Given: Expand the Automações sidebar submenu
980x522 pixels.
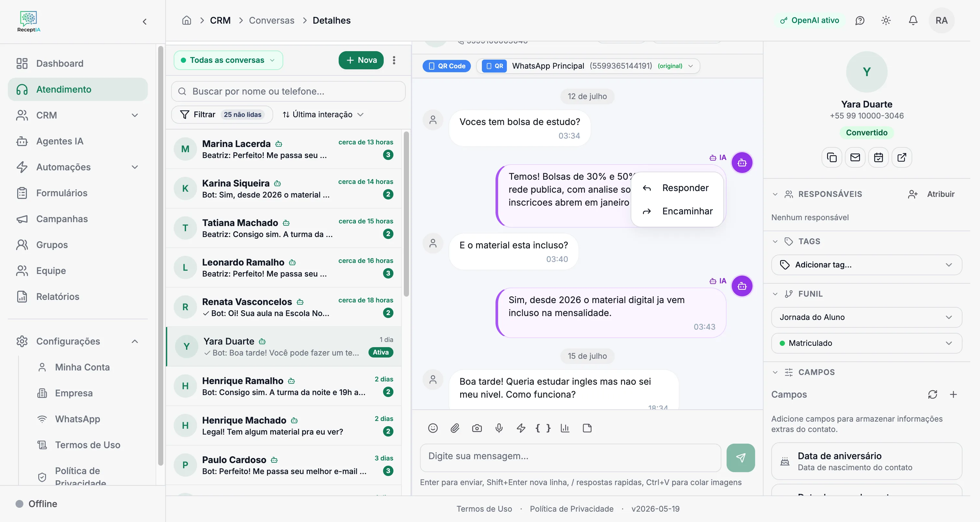Looking at the screenshot, I should (x=135, y=167).
